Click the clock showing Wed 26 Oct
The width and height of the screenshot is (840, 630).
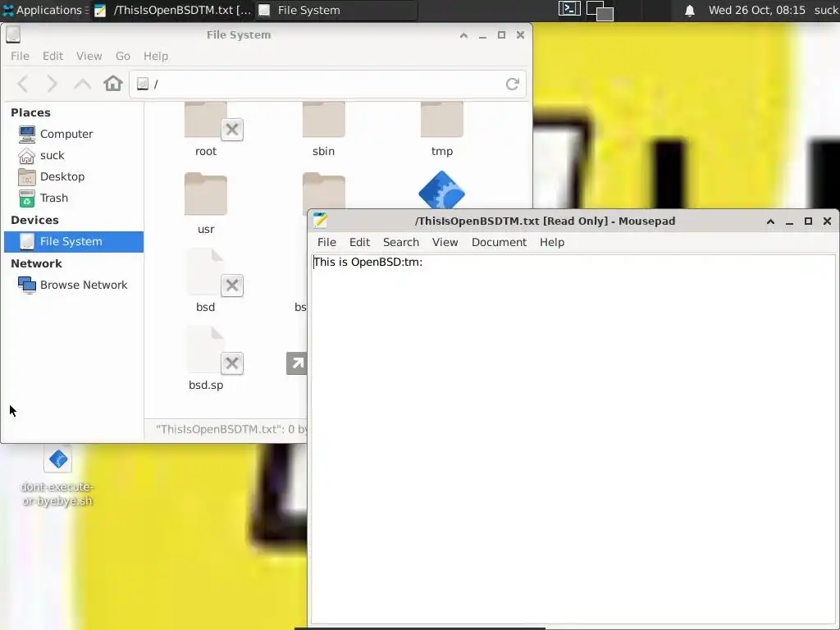756,10
